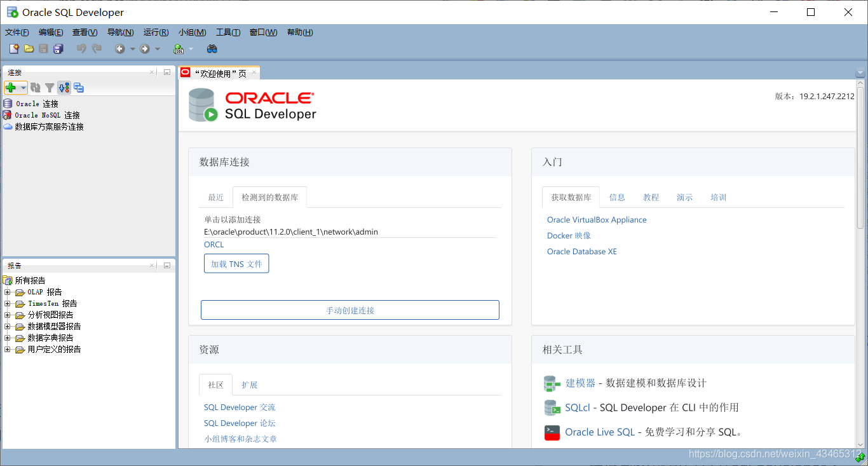Switch to the 最近 tab under 数据库连接
This screenshot has height=466, width=868.
[x=215, y=197]
